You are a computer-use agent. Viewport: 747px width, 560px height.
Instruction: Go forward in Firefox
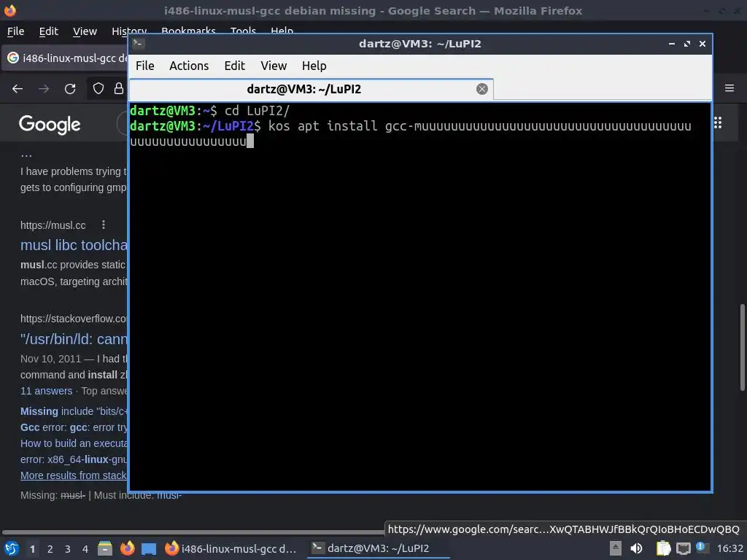point(44,88)
